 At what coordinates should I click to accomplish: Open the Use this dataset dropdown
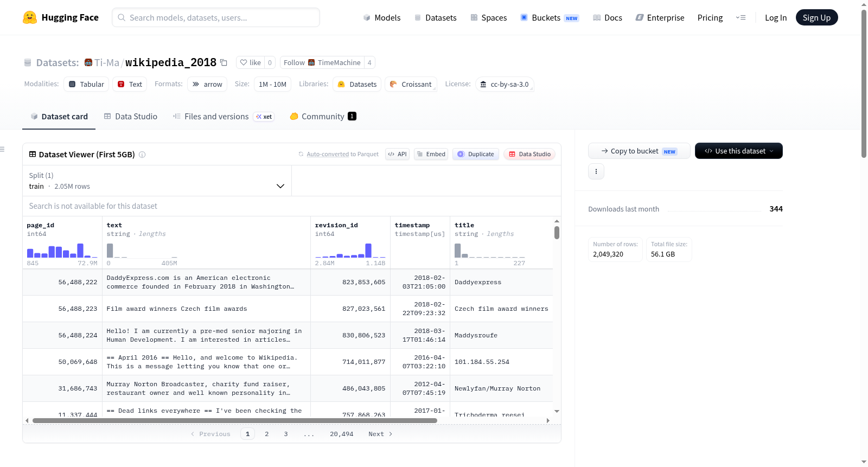coord(739,151)
